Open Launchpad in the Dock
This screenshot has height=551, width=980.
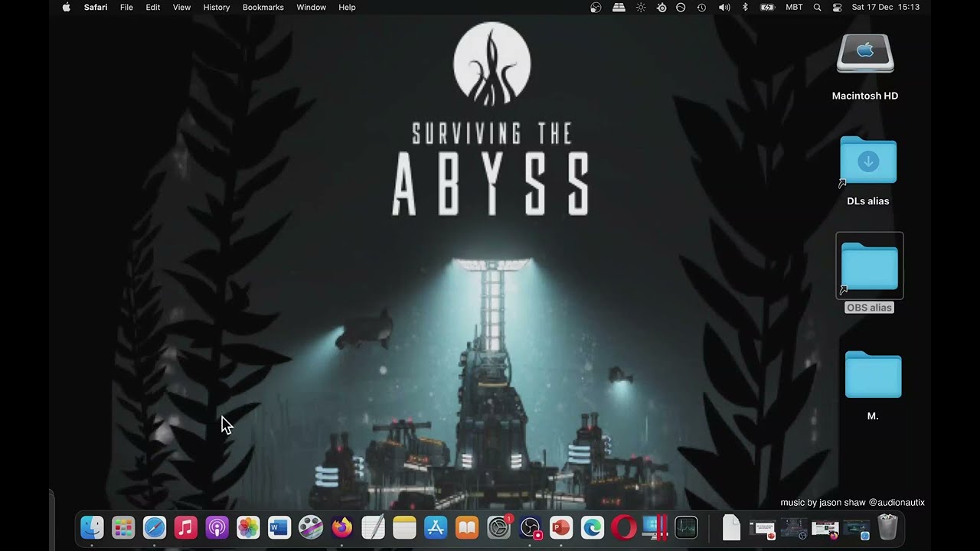123,527
